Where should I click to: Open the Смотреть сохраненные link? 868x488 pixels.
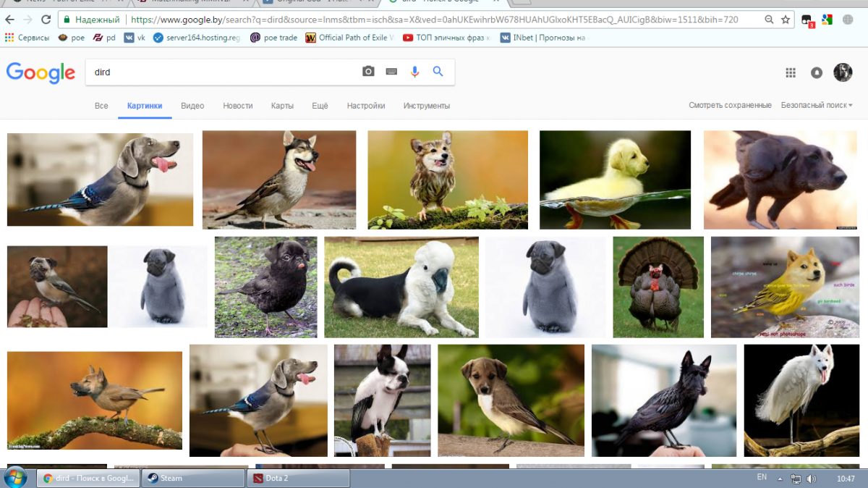pyautogui.click(x=730, y=106)
